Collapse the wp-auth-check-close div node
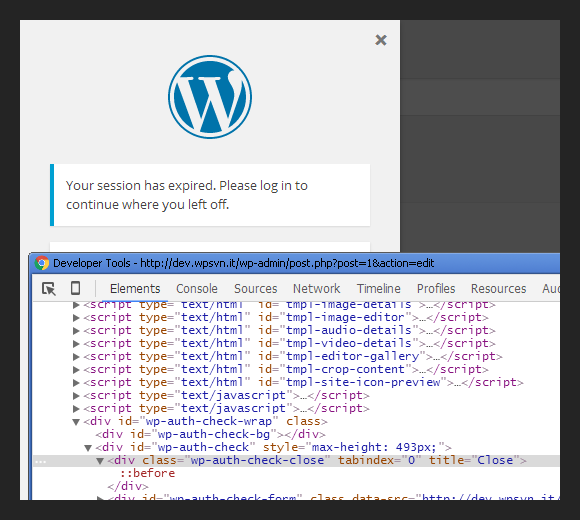 (x=100, y=461)
